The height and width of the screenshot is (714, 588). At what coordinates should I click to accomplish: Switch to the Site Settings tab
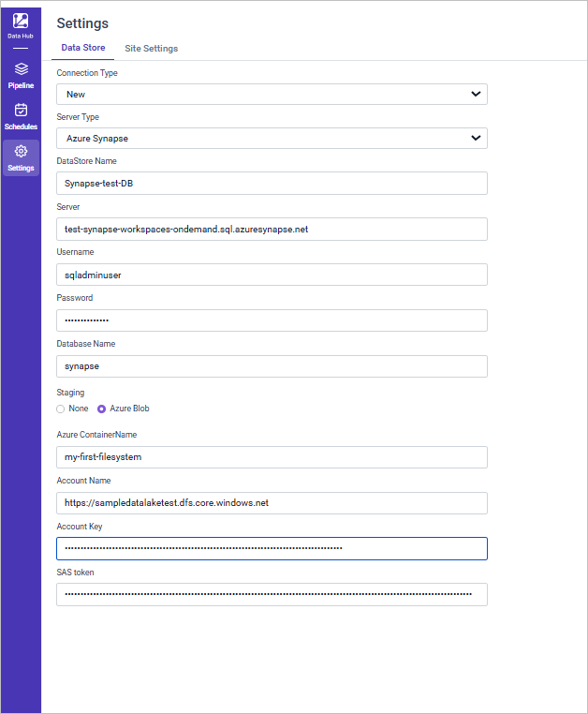(x=151, y=48)
